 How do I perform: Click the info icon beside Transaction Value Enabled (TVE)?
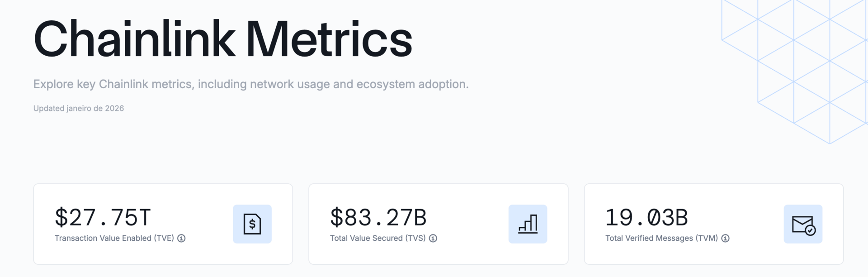coord(181,238)
